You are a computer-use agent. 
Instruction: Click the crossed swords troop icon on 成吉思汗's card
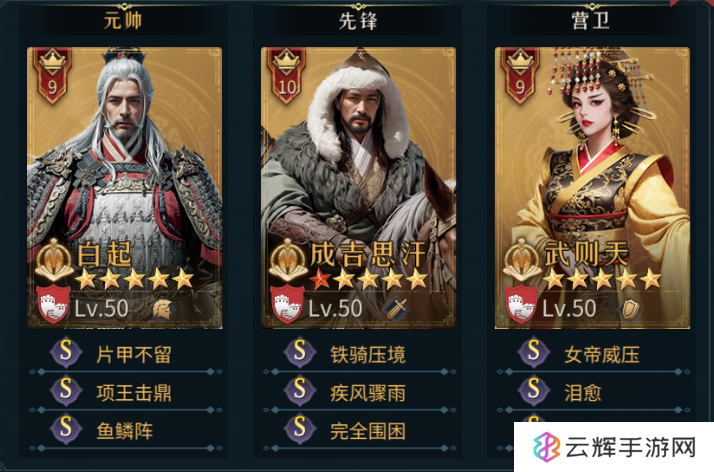tap(396, 309)
